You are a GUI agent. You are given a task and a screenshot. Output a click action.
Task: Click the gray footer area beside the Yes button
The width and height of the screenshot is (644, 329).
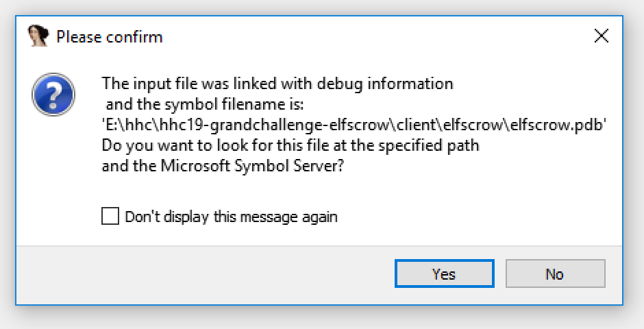coord(206,274)
